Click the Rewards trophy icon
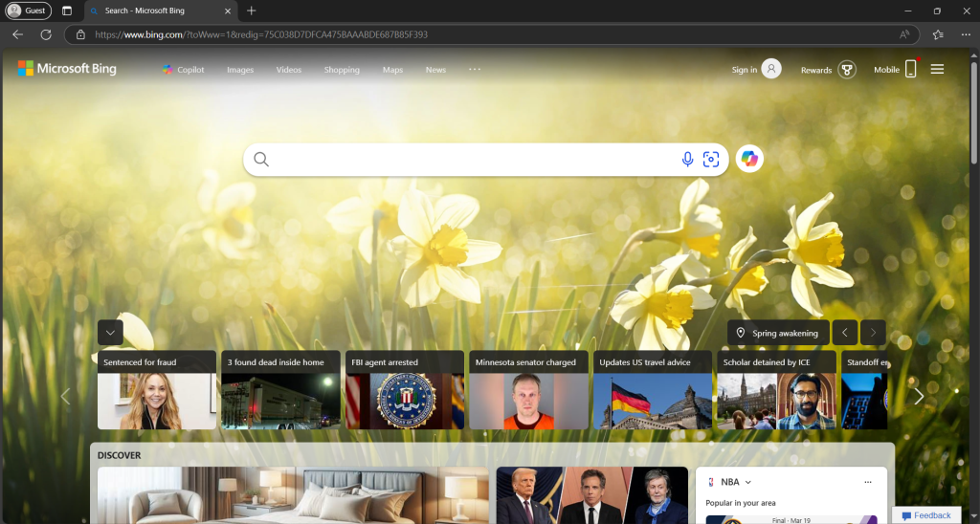980x524 pixels. pyautogui.click(x=846, y=70)
